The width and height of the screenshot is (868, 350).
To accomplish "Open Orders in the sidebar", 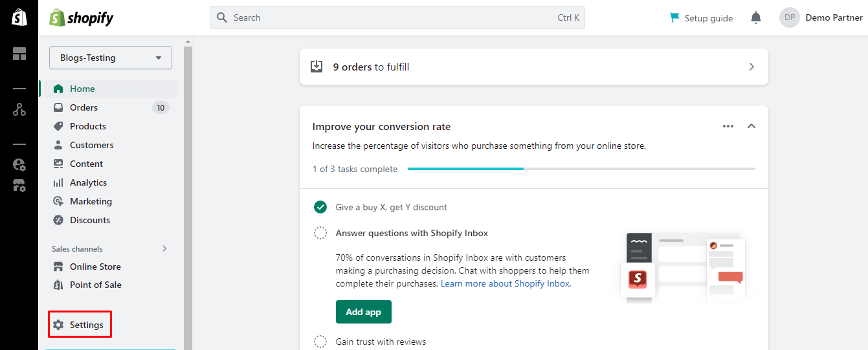I will click(83, 107).
